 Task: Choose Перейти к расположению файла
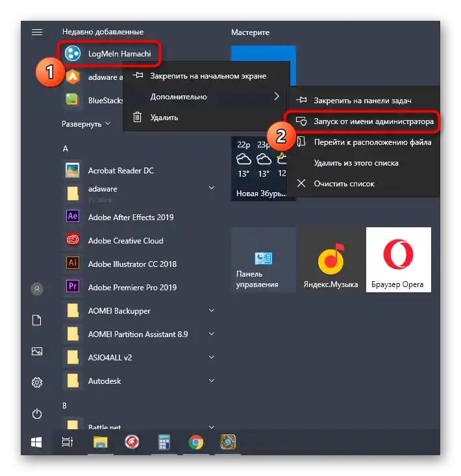point(363,142)
